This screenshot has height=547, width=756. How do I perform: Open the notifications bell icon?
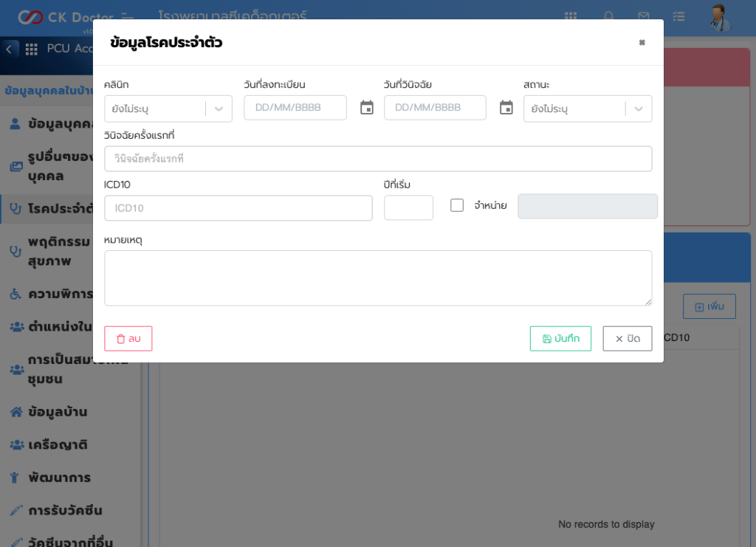[x=608, y=16]
